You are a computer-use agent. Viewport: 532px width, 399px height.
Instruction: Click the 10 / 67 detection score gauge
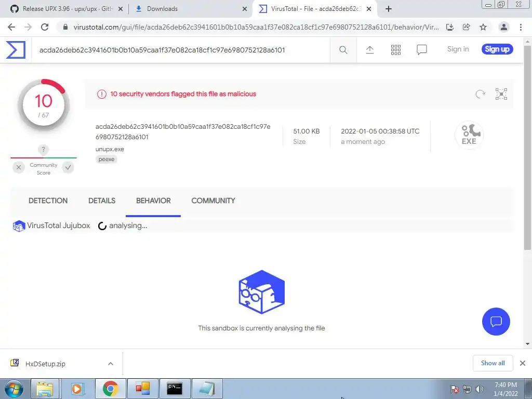(44, 105)
